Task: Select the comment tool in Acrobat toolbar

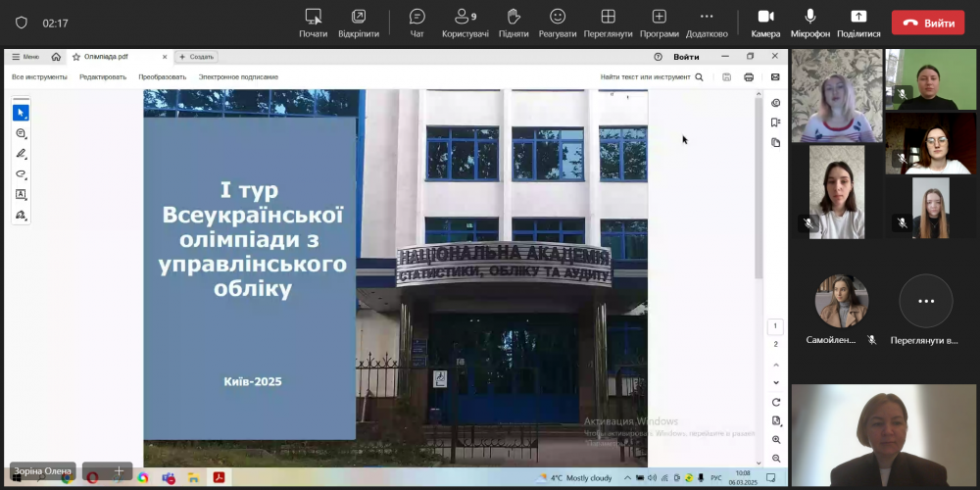Action: (21, 133)
